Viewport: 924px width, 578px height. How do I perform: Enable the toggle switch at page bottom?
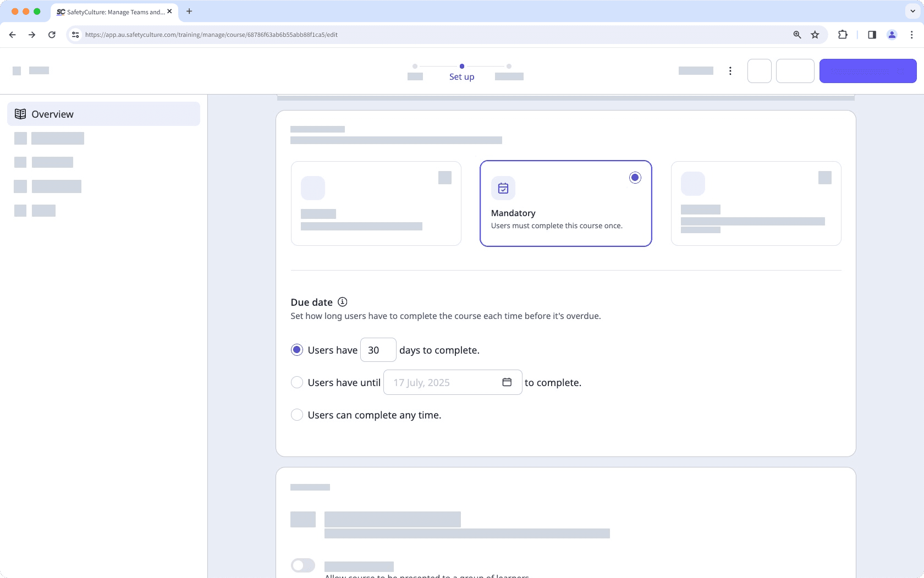(302, 565)
